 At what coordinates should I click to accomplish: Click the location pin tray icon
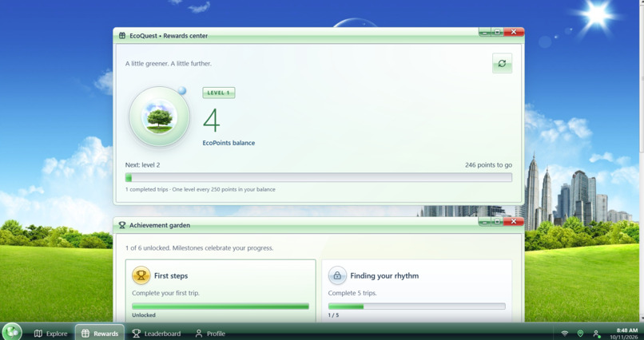coord(580,334)
